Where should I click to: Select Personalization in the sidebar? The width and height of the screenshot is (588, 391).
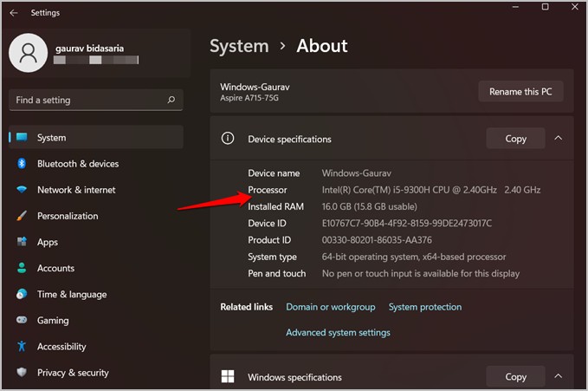click(x=96, y=216)
